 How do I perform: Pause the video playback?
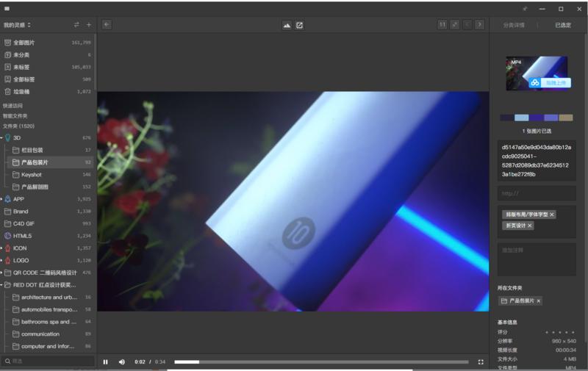(x=105, y=361)
